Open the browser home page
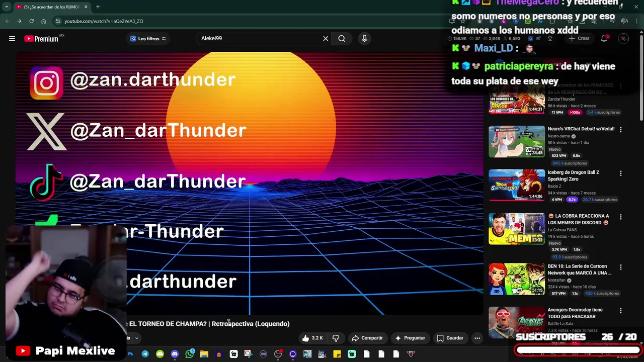Image resolution: width=644 pixels, height=362 pixels. point(44,21)
